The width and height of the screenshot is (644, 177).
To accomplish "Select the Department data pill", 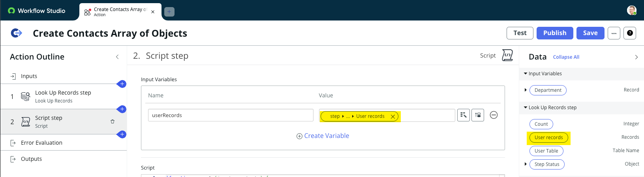I will tap(548, 90).
